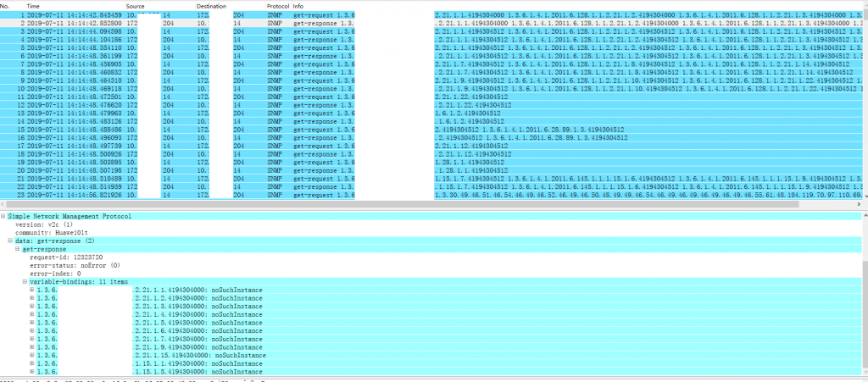Click the packet list horizontal scrollbar
The width and height of the screenshot is (868, 382).
click(424, 202)
